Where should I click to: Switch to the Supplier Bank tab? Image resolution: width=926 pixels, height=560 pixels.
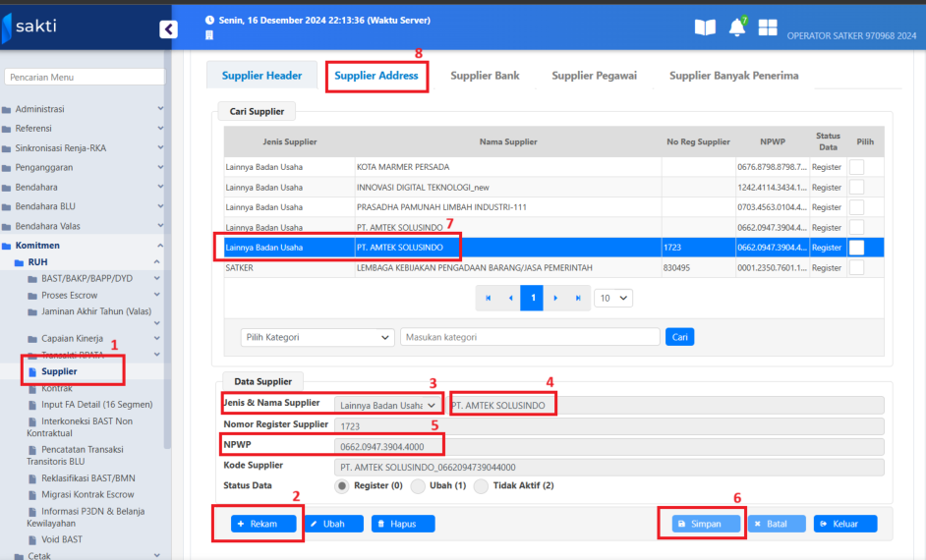pos(485,76)
